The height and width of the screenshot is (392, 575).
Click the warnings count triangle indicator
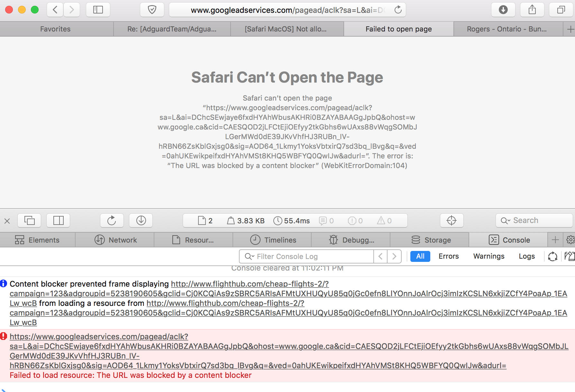click(x=384, y=221)
